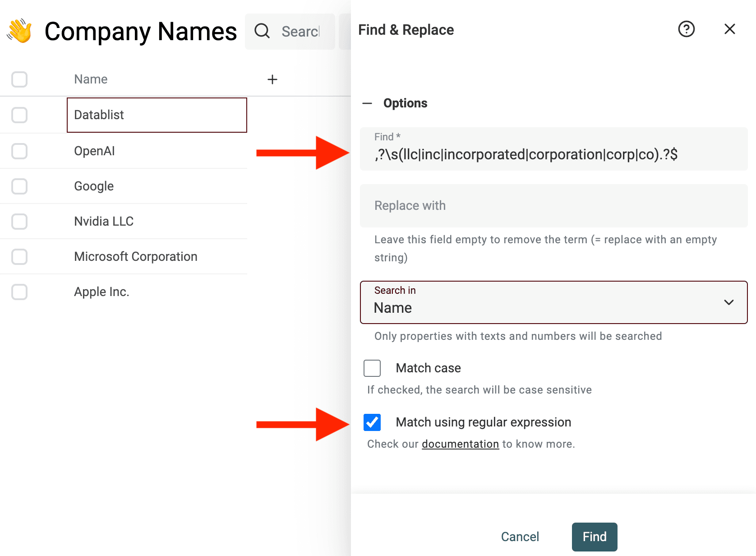The width and height of the screenshot is (756, 556).
Task: Close the Find & Replace panel
Action: (729, 29)
